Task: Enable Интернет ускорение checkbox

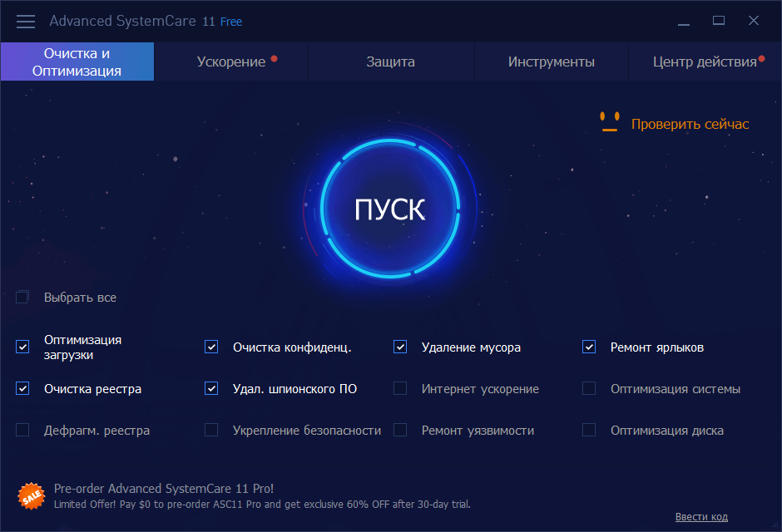Action: [400, 388]
